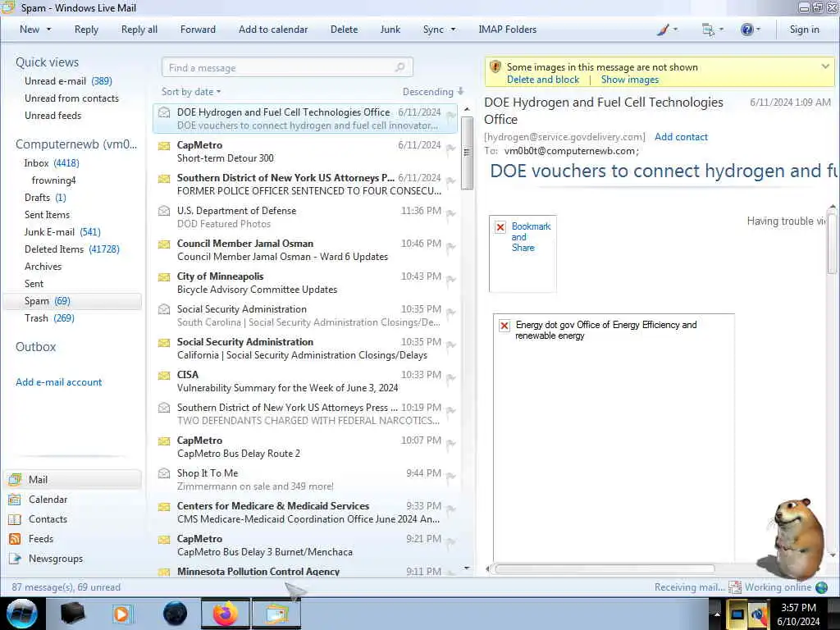Flag the Council Member Jamal Osman message
The width and height of the screenshot is (840, 630).
click(451, 246)
